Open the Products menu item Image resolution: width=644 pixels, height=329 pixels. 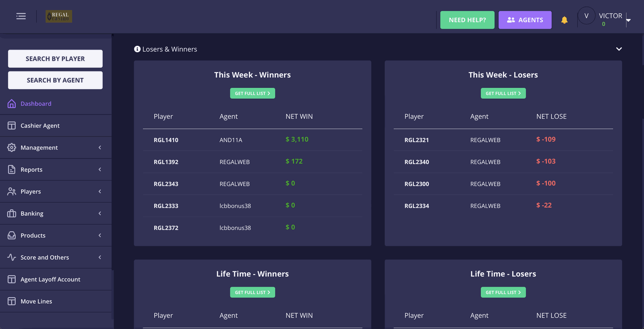pyautogui.click(x=33, y=235)
